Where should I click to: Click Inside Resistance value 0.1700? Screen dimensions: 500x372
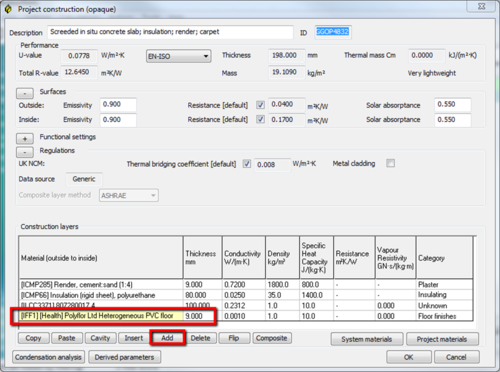coord(286,120)
